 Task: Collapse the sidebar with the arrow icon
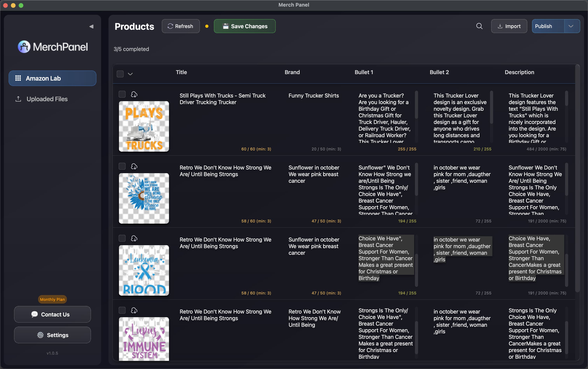(91, 26)
